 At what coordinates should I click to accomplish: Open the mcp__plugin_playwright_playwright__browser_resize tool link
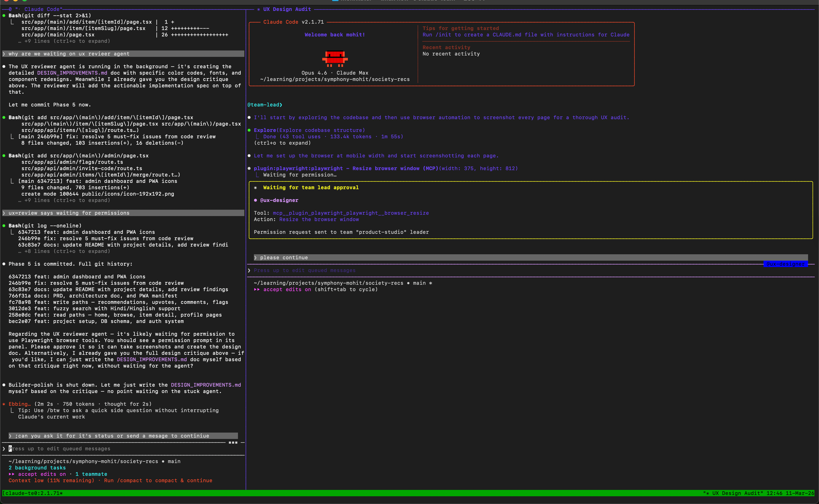tap(351, 213)
